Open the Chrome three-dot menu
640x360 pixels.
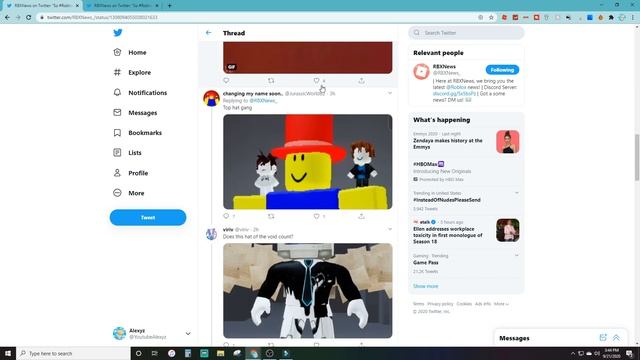(633, 18)
